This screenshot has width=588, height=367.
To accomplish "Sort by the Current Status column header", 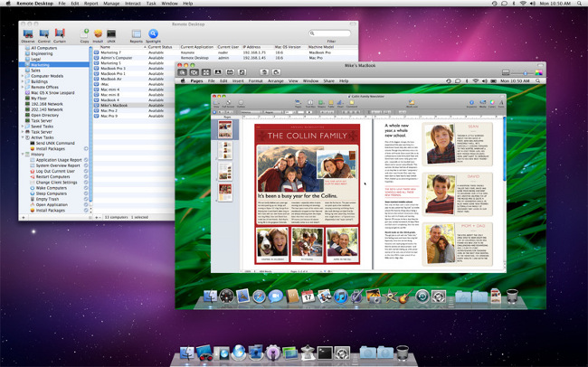I will (x=162, y=46).
